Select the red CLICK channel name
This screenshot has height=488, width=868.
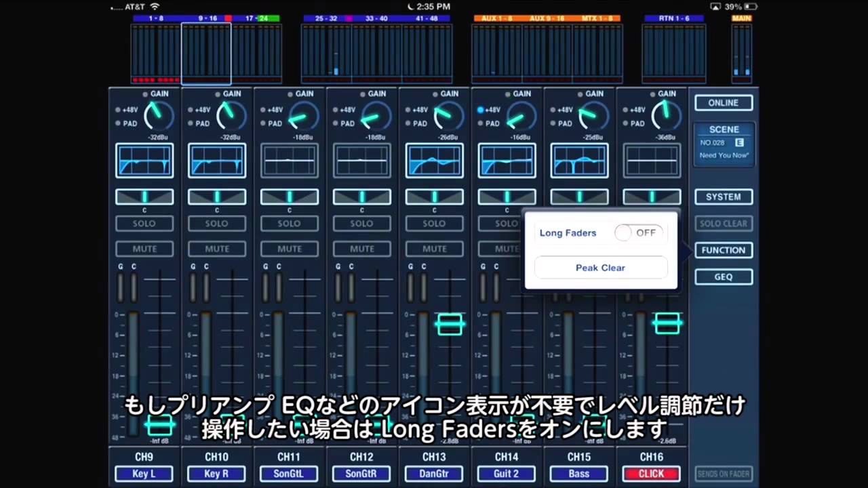click(652, 474)
